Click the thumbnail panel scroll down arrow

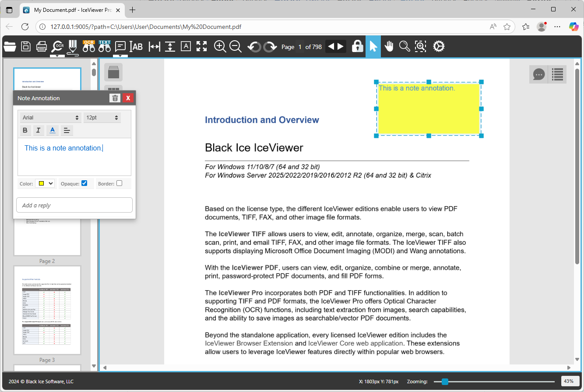(x=94, y=366)
